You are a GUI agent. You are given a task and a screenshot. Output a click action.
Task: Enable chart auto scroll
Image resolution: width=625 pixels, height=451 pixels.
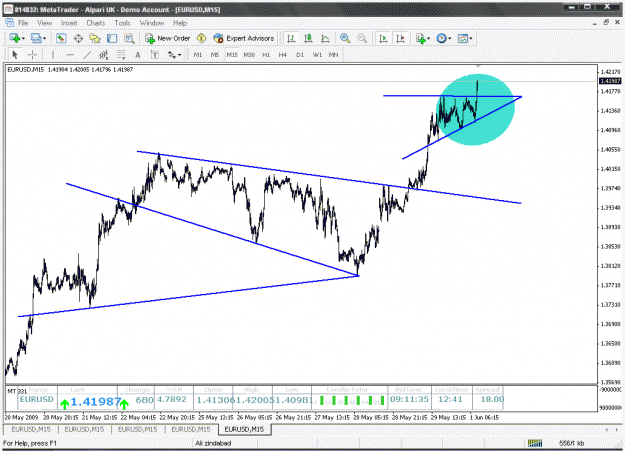coord(383,38)
